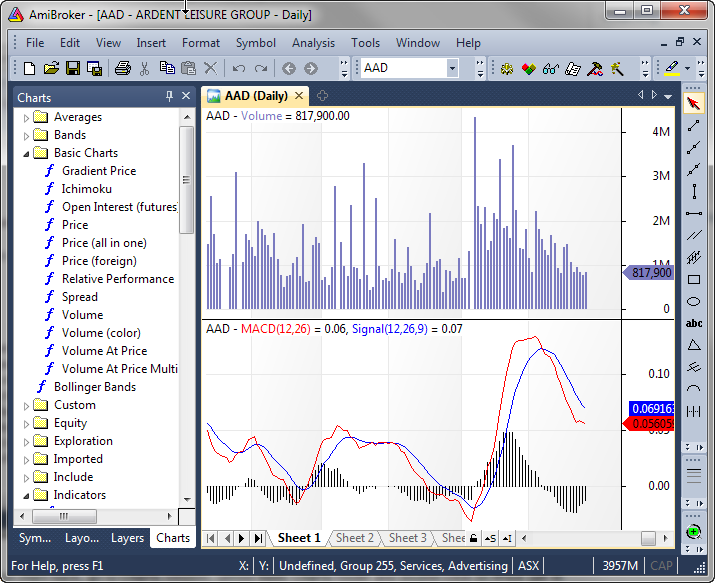
Task: Select the abc text tool
Action: click(694, 323)
